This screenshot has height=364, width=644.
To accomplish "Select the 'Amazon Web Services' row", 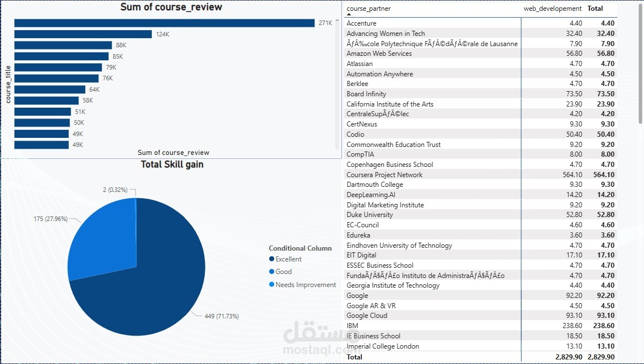I will 480,54.
